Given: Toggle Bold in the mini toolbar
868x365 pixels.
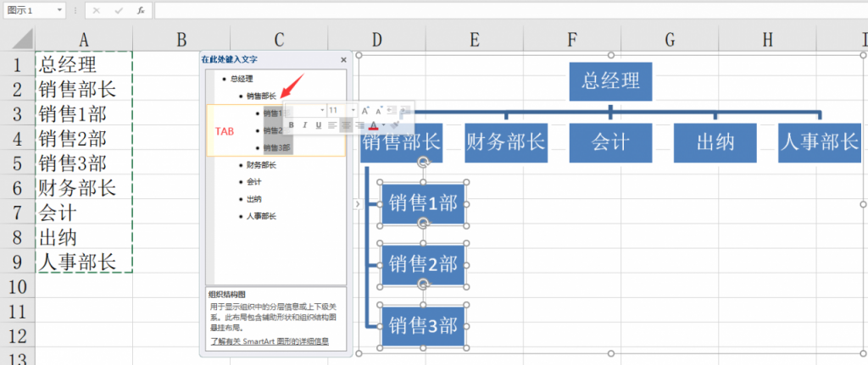Looking at the screenshot, I should point(291,125).
